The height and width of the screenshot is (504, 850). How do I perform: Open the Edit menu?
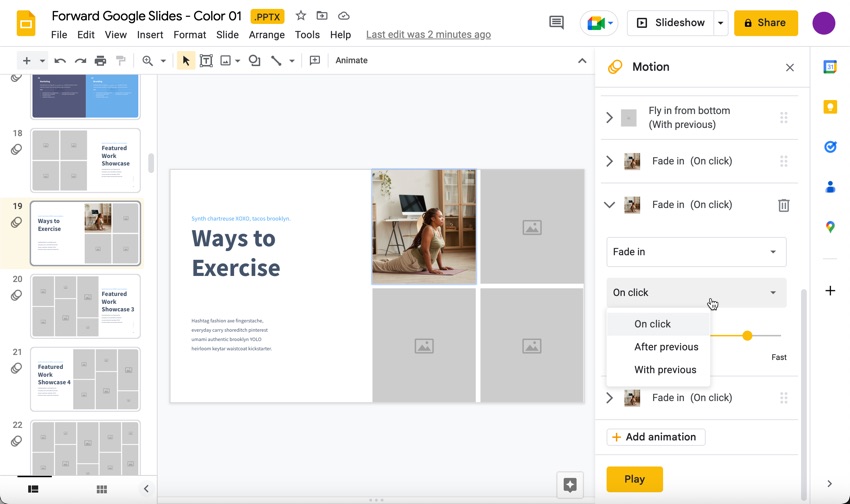coord(86,35)
